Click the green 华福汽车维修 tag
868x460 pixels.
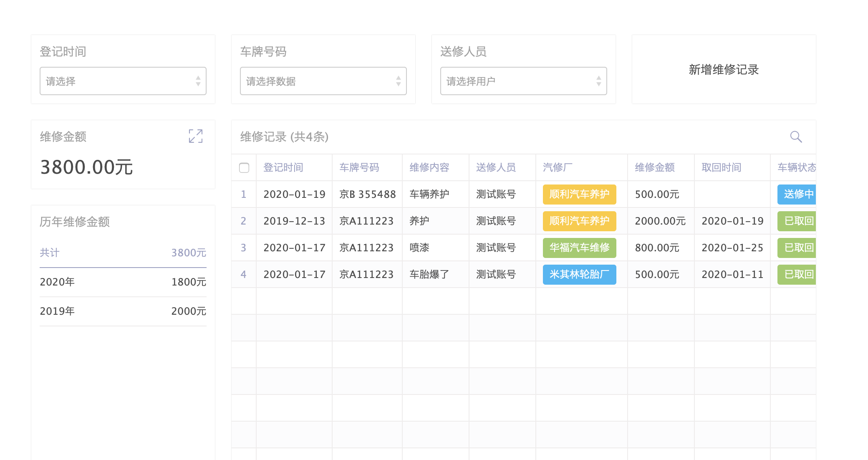579,248
